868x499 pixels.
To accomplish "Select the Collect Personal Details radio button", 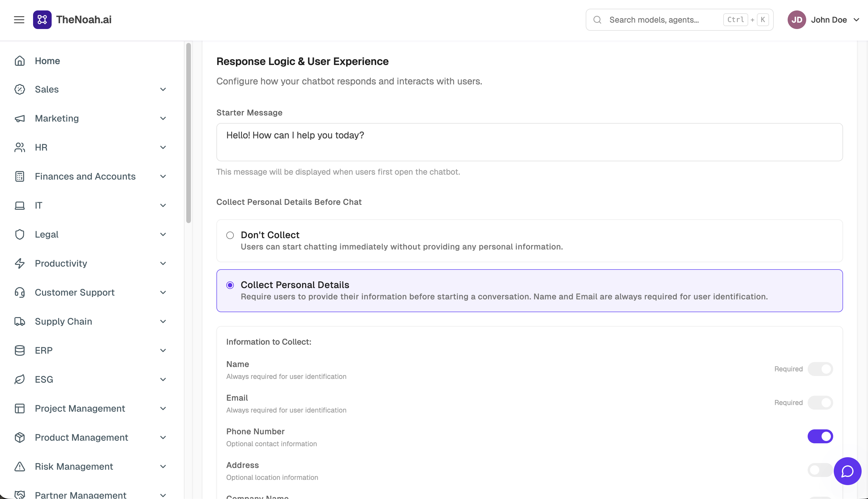I will coord(230,285).
